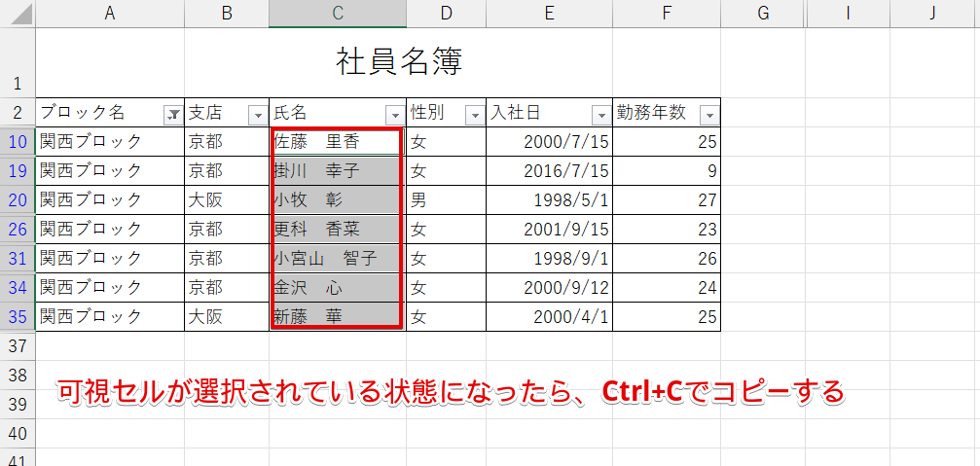980x466 pixels.
Task: Click the 勤務年数 value 24
Action: coord(667,287)
